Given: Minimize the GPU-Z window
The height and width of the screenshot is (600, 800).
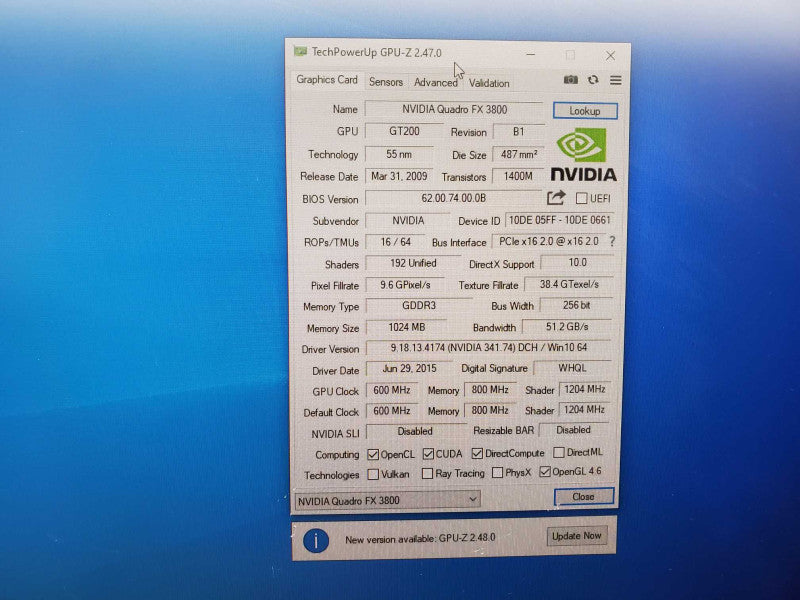Looking at the screenshot, I should pos(531,54).
